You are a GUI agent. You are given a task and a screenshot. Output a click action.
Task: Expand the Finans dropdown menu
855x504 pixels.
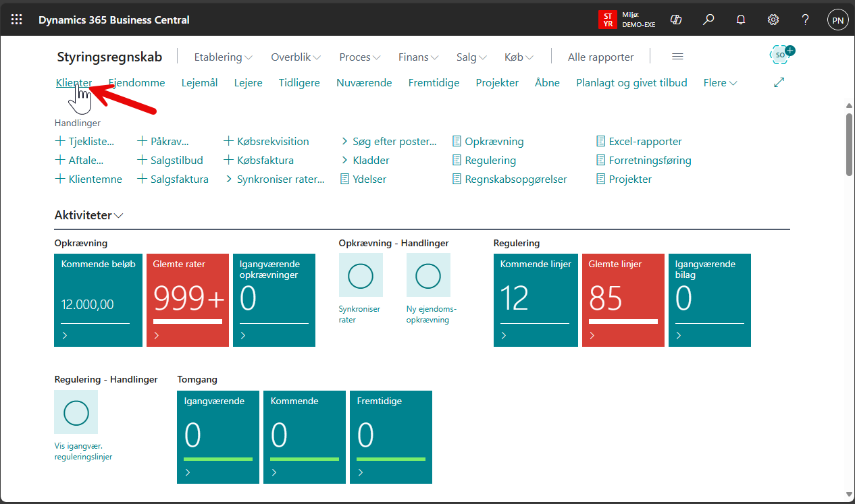coord(418,57)
